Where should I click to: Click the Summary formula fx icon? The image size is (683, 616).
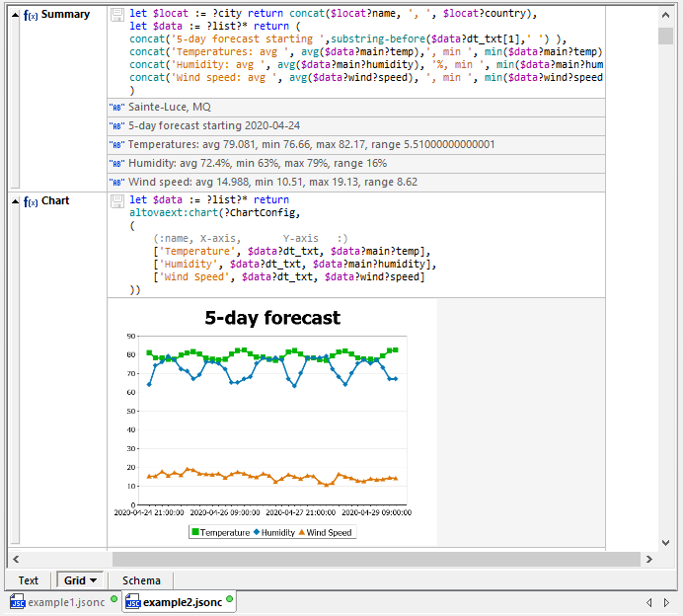(x=31, y=15)
